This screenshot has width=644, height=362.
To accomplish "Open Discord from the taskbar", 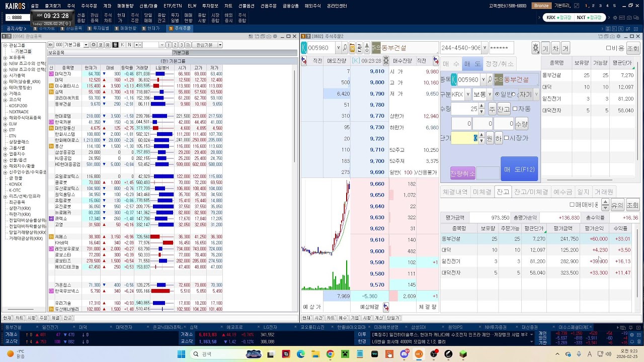I will [x=404, y=354].
